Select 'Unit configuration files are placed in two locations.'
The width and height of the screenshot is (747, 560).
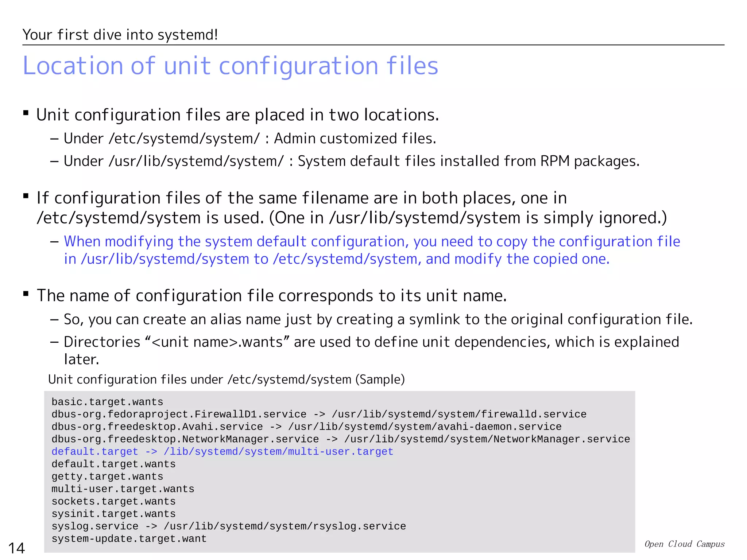click(x=238, y=115)
